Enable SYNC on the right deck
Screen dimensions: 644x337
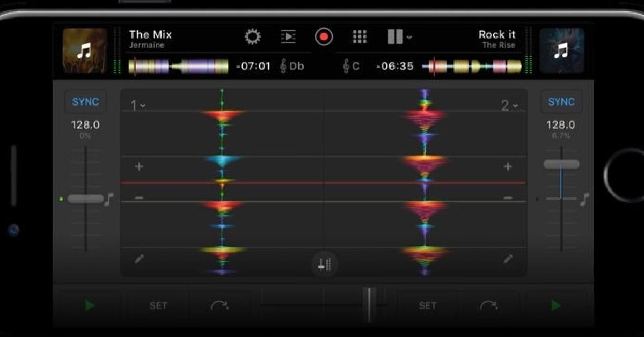pyautogui.click(x=560, y=101)
